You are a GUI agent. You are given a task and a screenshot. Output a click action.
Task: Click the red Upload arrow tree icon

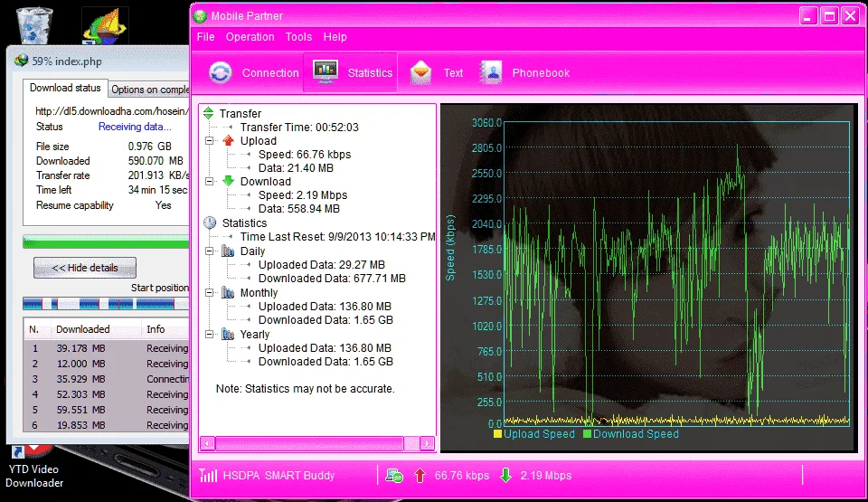click(228, 140)
